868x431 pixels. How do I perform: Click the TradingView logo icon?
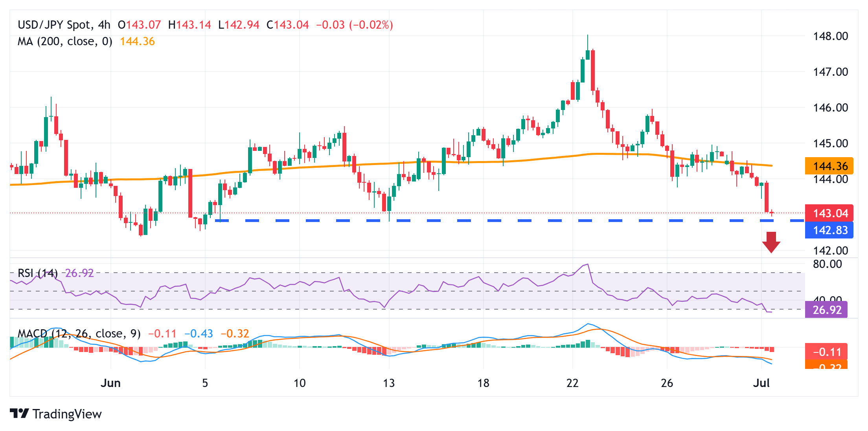[19, 413]
